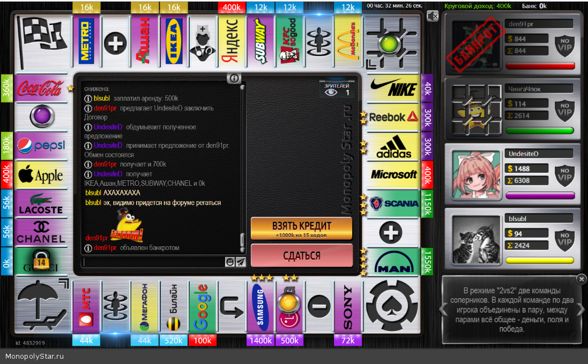The height and width of the screenshot is (364, 588).
Task: Select the SUBWAY property cell
Action: click(x=260, y=41)
